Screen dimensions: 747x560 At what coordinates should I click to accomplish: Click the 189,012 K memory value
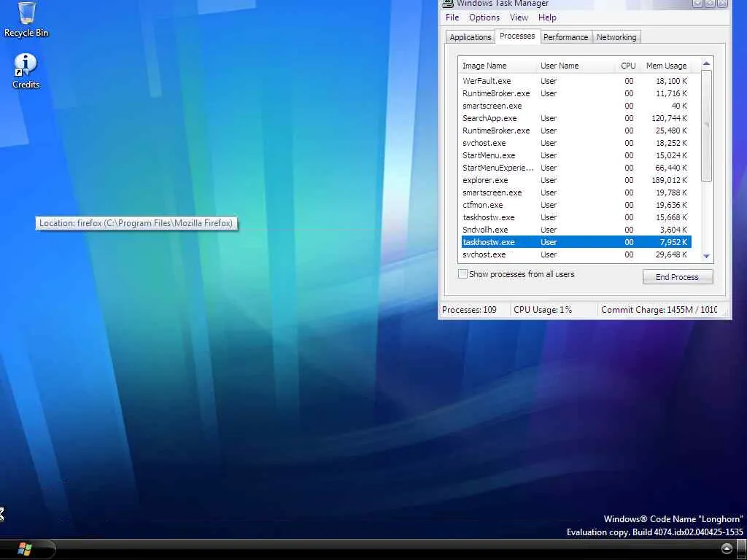pyautogui.click(x=670, y=180)
